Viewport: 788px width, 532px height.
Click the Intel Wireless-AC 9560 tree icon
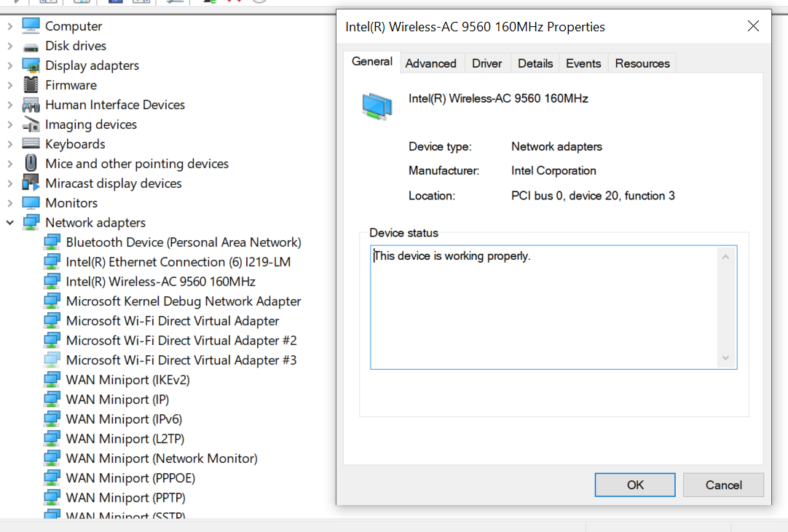pyautogui.click(x=52, y=282)
